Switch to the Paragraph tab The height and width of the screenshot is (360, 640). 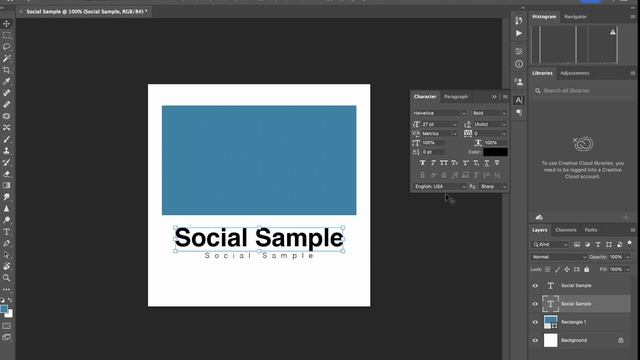point(456,97)
